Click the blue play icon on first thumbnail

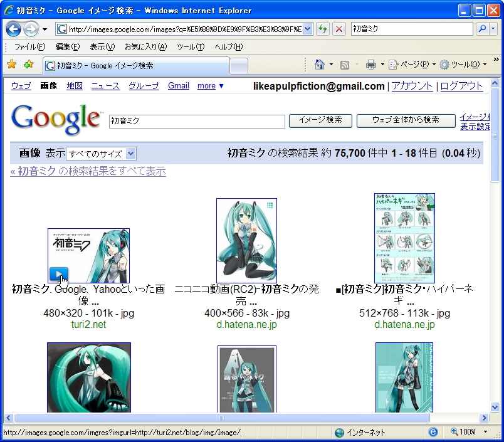pyautogui.click(x=58, y=274)
